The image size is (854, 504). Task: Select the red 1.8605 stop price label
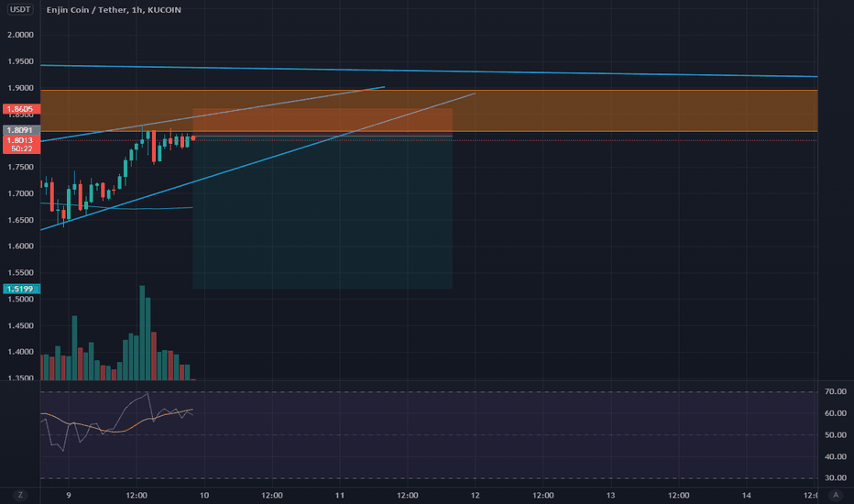pos(21,109)
